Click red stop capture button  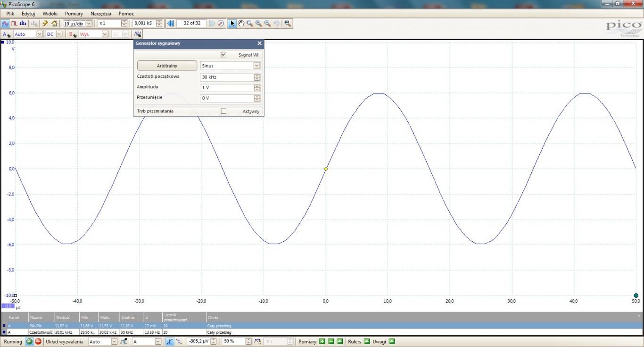click(38, 341)
